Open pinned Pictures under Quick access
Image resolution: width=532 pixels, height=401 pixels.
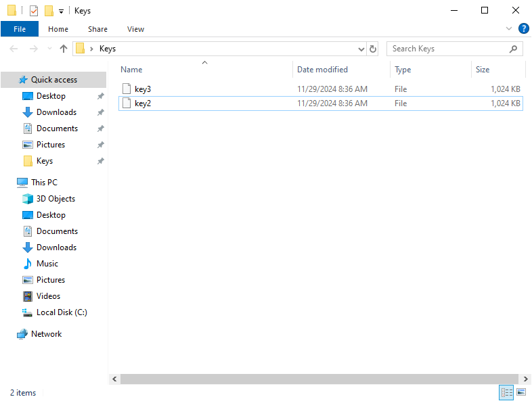51,145
